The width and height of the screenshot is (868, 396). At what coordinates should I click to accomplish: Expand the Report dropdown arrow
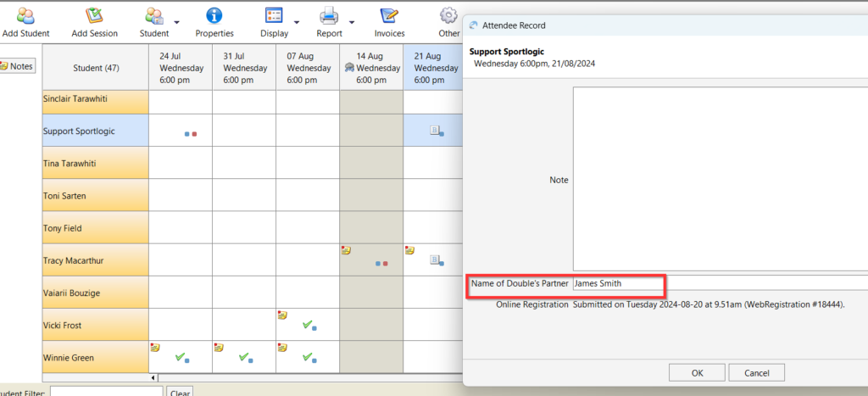tap(352, 22)
